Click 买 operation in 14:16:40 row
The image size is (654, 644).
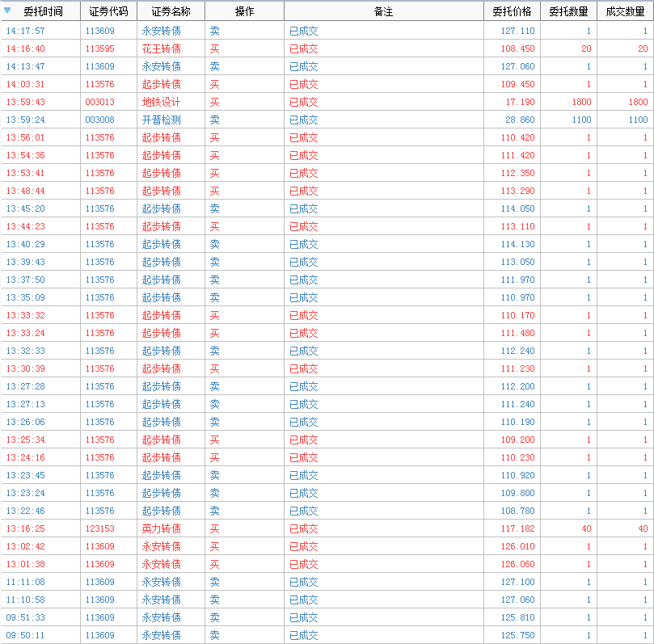215,48
